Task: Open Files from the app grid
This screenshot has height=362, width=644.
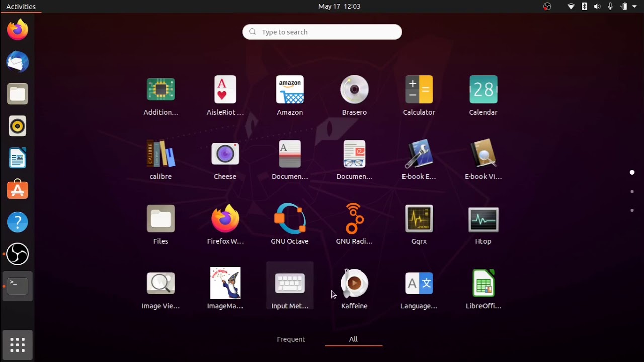Action: pyautogui.click(x=160, y=219)
